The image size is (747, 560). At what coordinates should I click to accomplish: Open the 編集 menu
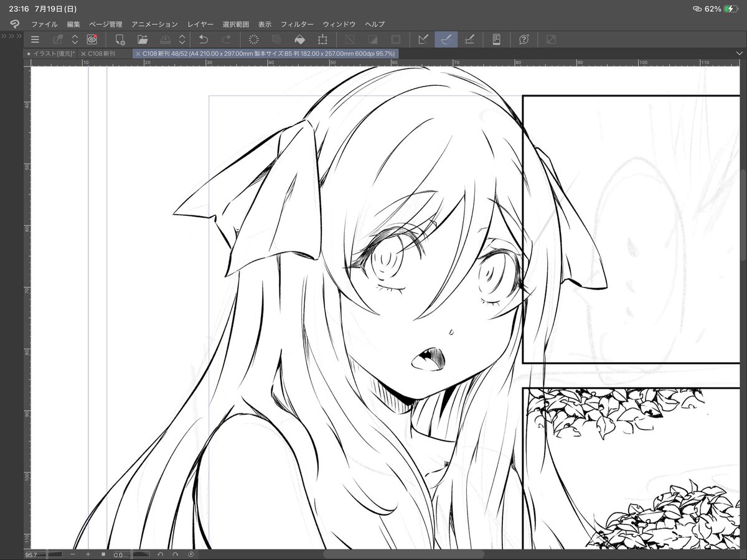tap(73, 24)
